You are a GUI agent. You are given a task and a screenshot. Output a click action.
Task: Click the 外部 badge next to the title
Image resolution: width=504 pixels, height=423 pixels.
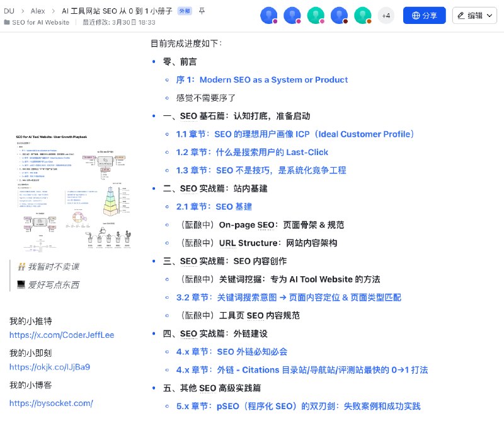pyautogui.click(x=183, y=11)
